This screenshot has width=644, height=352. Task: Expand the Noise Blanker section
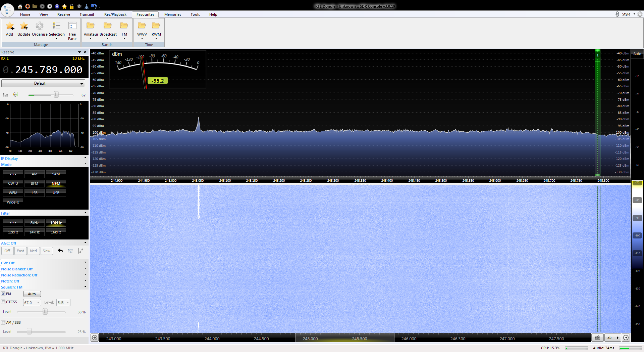(44, 269)
